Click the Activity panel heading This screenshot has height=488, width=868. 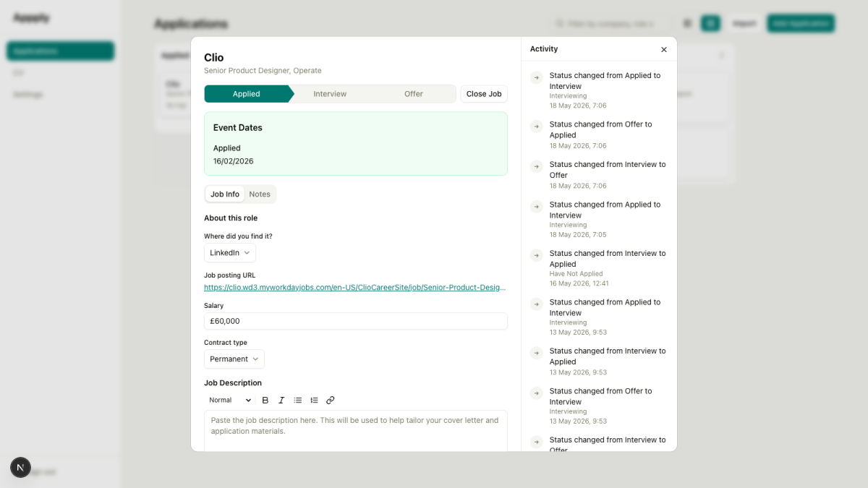coord(544,49)
